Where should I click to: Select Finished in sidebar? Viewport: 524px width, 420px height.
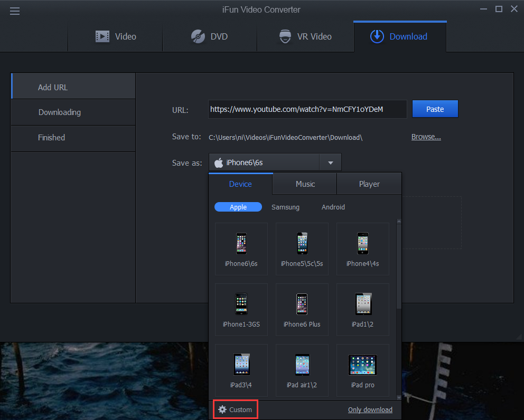pos(73,138)
